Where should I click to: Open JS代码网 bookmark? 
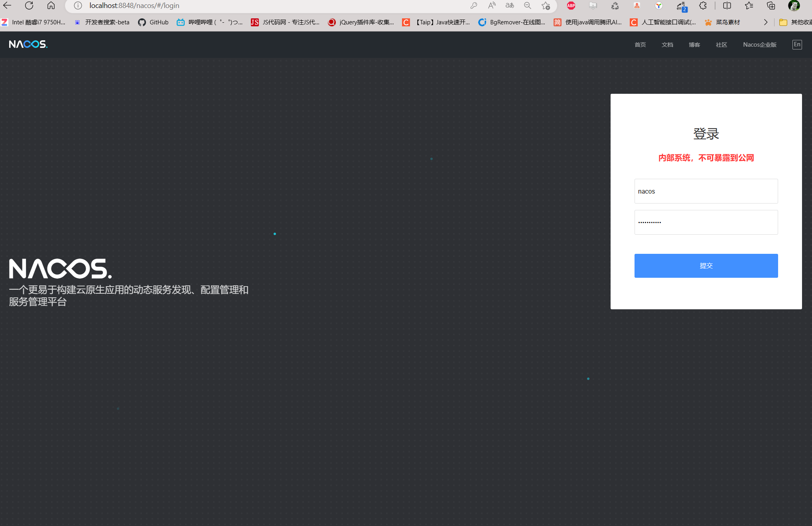click(x=285, y=22)
